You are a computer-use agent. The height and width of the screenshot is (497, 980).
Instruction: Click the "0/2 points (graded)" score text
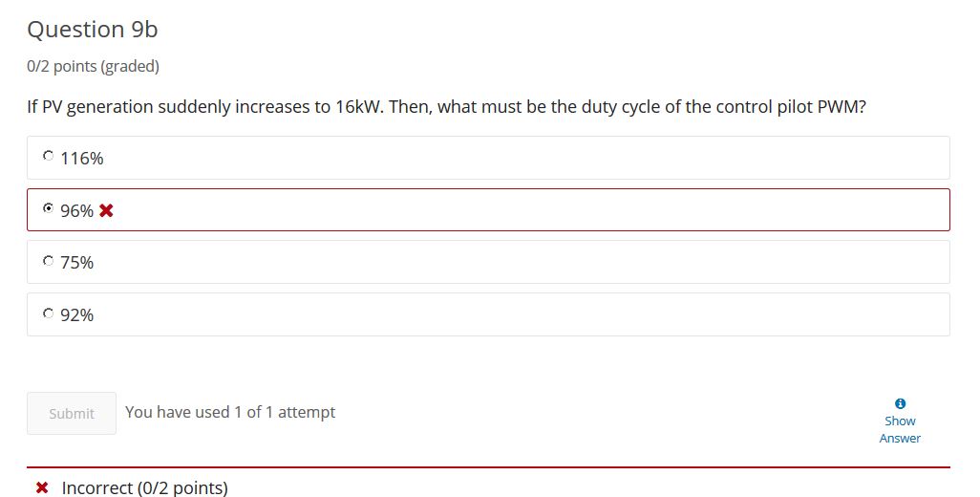[x=93, y=66]
